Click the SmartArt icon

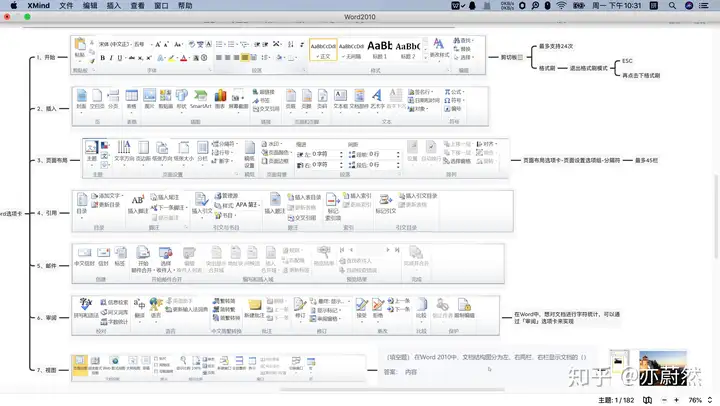[201, 96]
